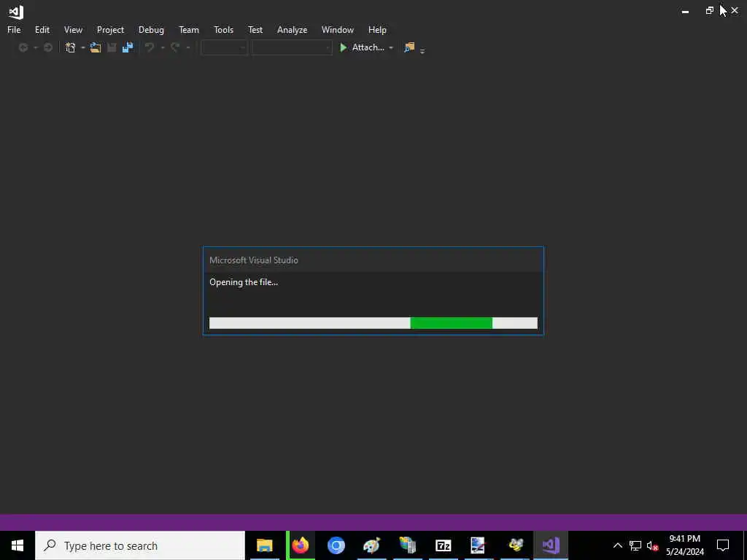
Task: Expand the Undo history dropdown arrow
Action: (163, 47)
